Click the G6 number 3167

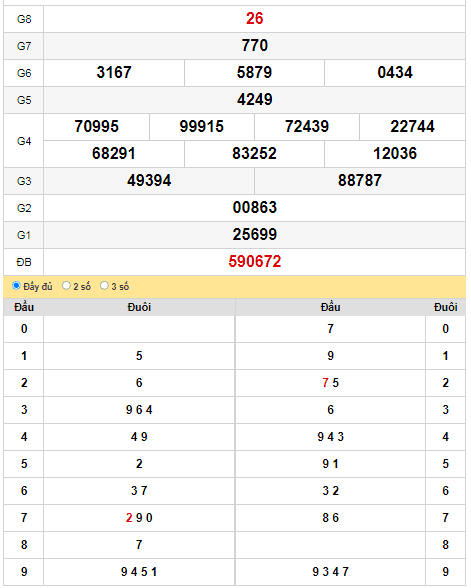click(114, 73)
